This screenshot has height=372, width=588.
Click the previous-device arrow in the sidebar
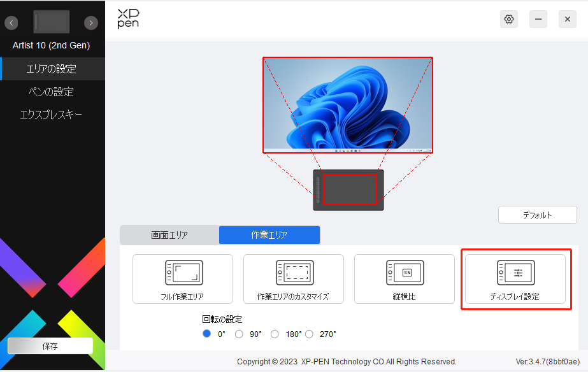[x=11, y=22]
